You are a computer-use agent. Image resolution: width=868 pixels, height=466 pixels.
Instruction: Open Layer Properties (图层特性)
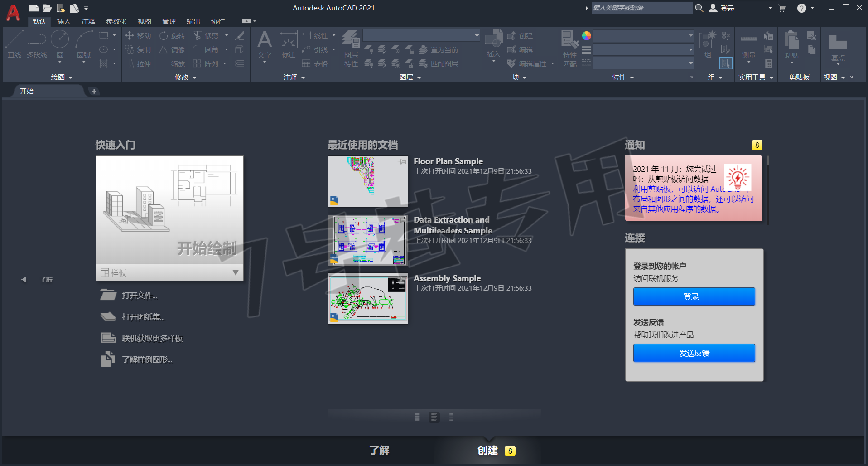(351, 49)
